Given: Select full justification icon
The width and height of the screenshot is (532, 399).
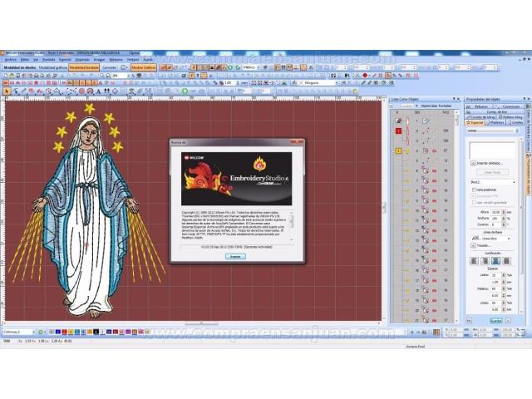Looking at the screenshot, I should 506,261.
